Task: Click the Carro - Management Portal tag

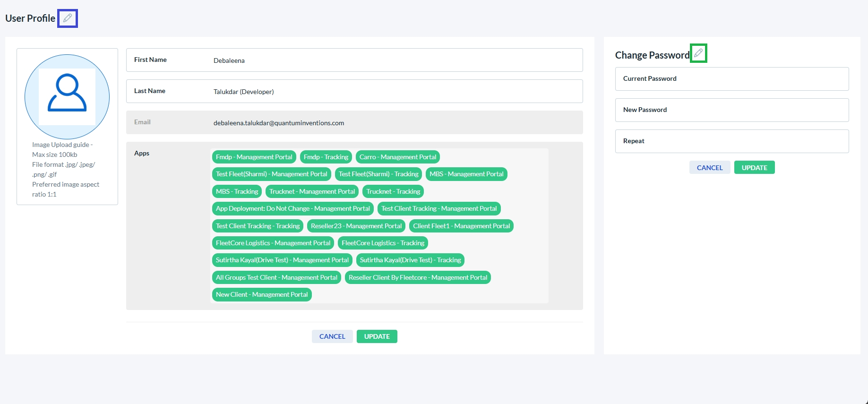Action: point(397,157)
